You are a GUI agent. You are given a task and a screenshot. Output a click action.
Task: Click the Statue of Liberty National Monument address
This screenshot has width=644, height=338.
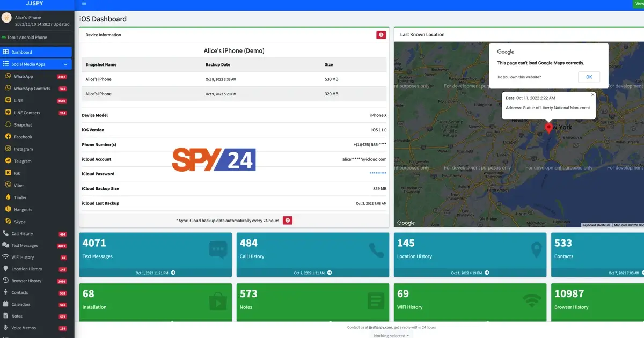point(555,108)
